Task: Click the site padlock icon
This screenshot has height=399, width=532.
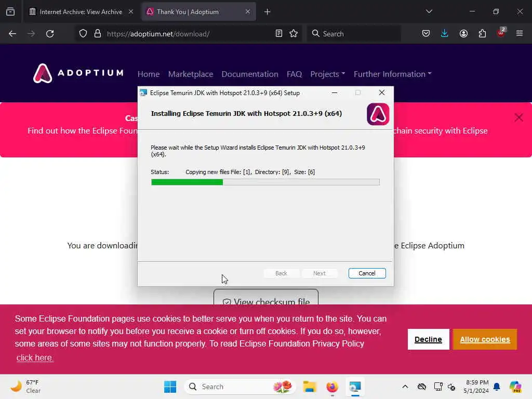Action: 98,34
